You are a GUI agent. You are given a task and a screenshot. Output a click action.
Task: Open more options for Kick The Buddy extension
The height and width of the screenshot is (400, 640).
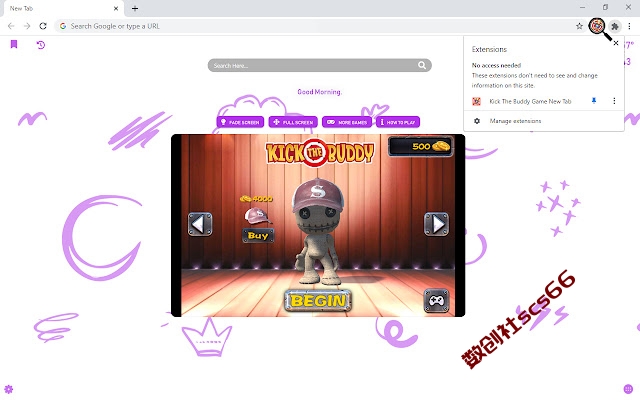614,101
